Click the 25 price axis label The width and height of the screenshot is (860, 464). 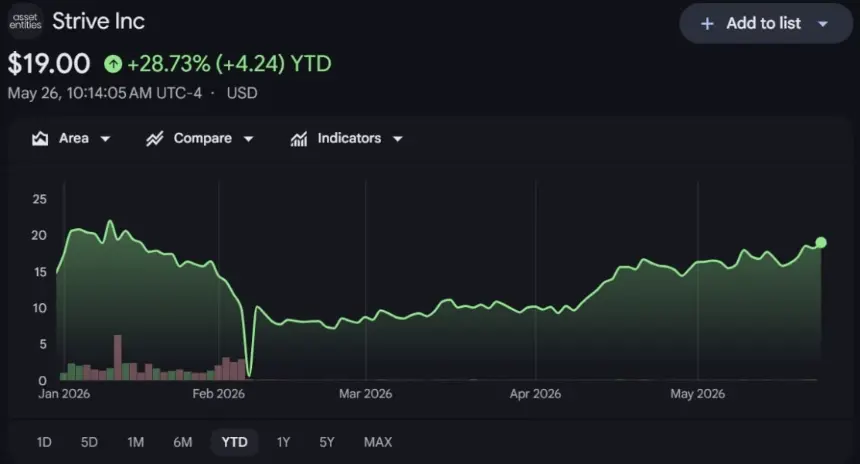39,199
